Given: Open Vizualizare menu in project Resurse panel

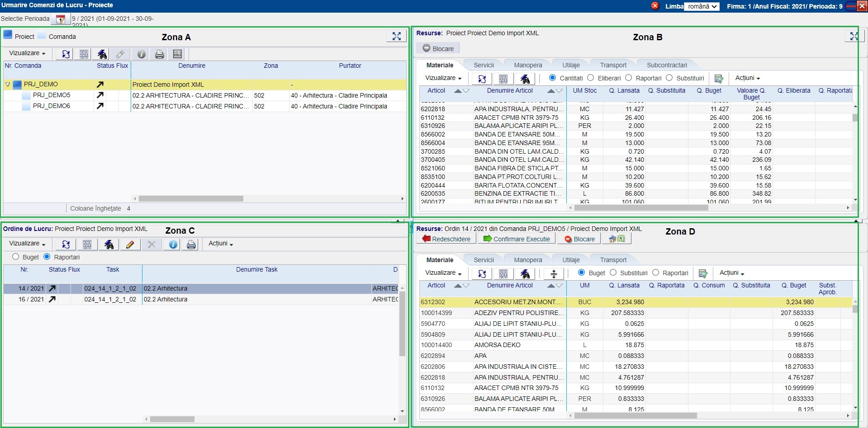Looking at the screenshot, I should tap(443, 78).
